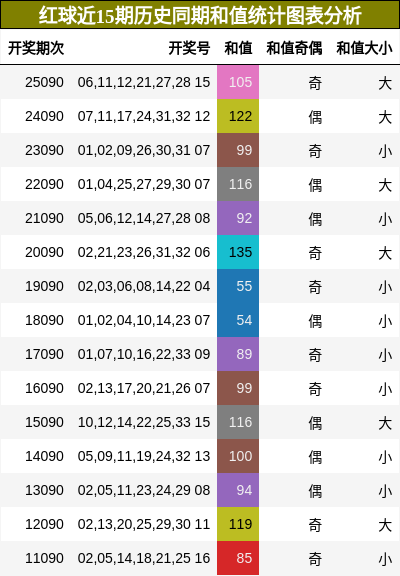The height and width of the screenshot is (576, 400).
Task: Click the 和值大小 column header
Action: pos(364,48)
